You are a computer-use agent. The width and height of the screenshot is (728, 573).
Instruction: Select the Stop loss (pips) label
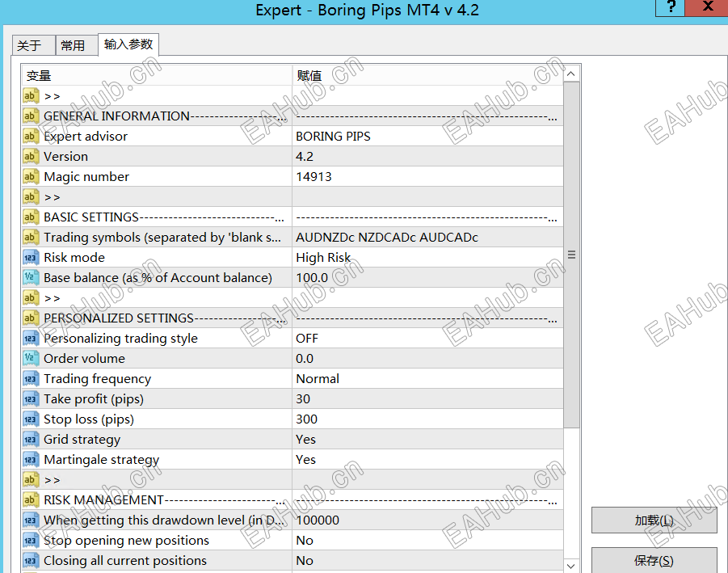click(x=89, y=419)
